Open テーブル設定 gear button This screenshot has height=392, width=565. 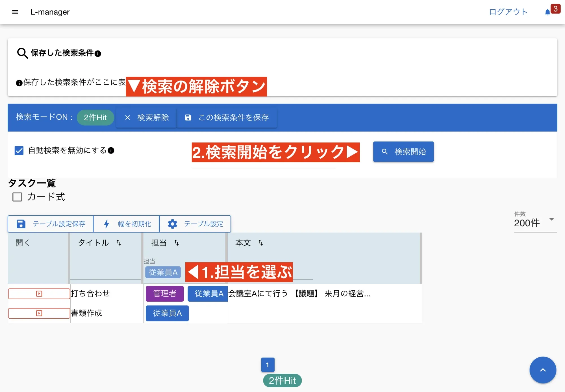point(195,224)
